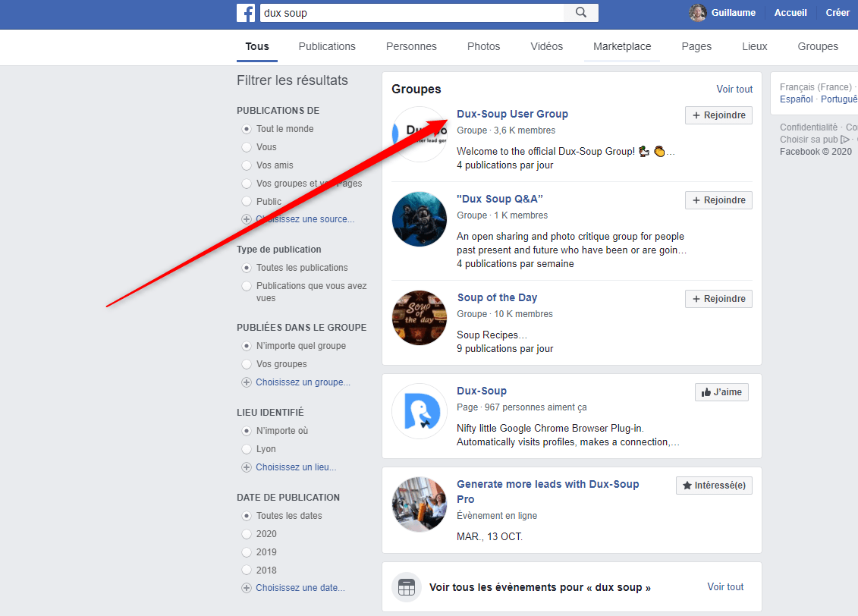This screenshot has width=858, height=616.
Task: Switch to the Groupes tab
Action: pos(818,46)
